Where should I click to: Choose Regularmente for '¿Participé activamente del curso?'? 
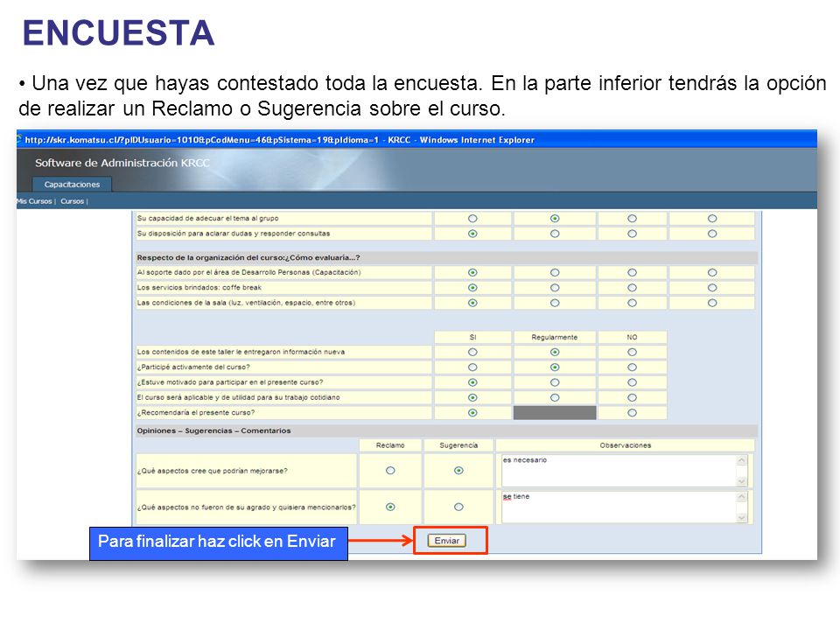tap(555, 367)
